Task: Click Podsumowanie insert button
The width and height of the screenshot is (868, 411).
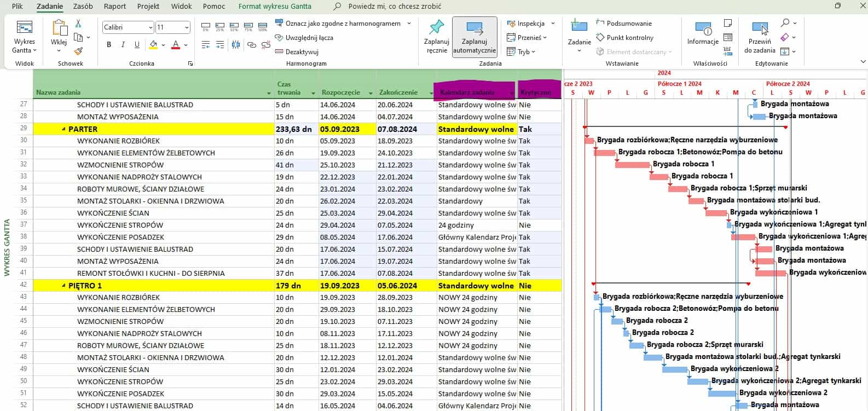Action: [624, 24]
